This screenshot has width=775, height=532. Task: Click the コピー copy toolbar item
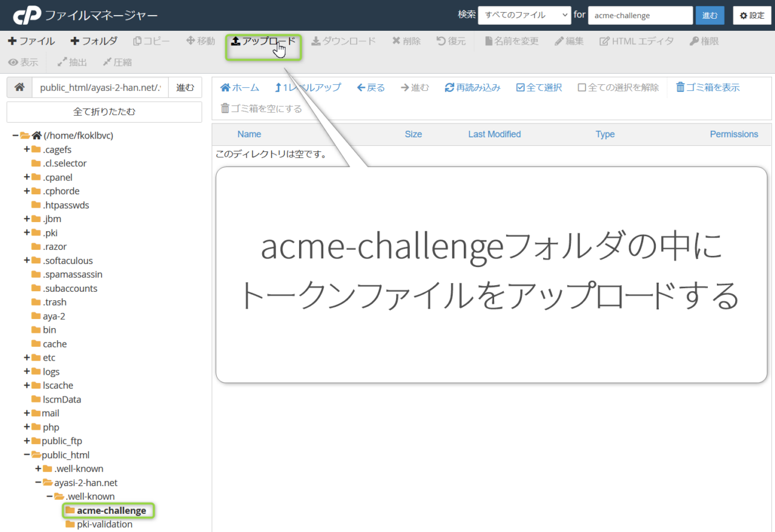coord(151,41)
